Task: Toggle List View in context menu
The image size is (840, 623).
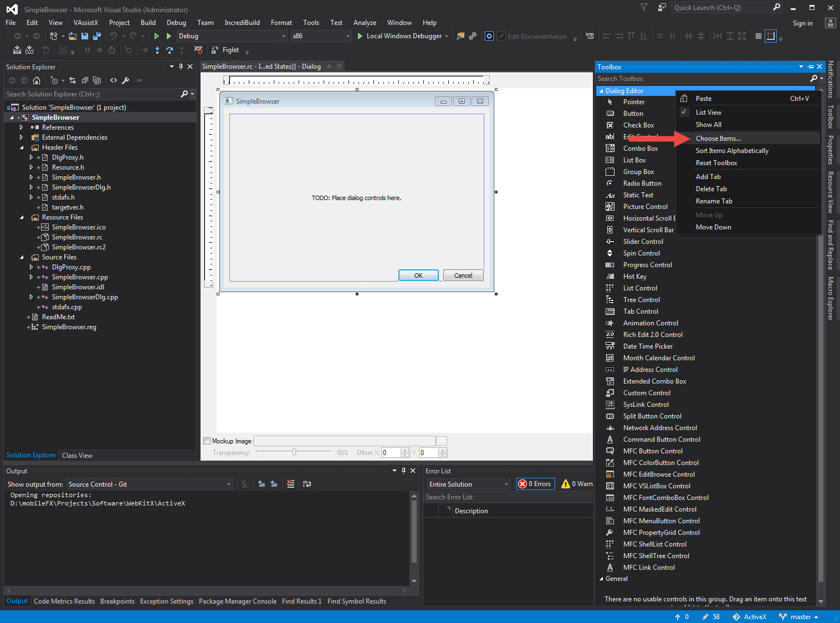Action: coord(709,113)
